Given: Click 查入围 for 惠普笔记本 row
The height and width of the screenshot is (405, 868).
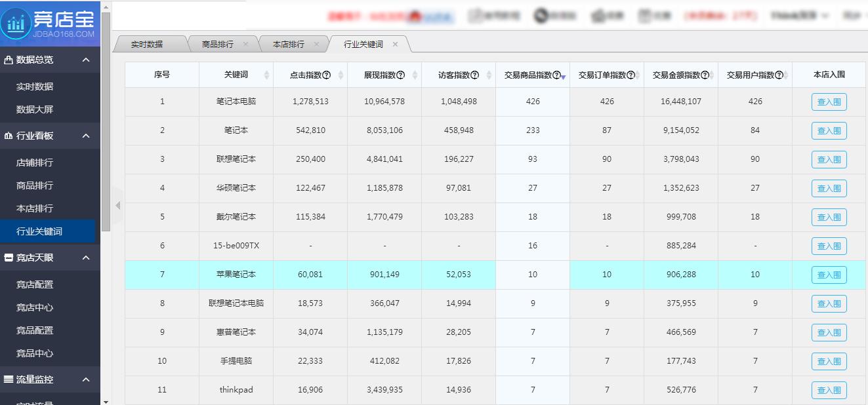Looking at the screenshot, I should 829,333.
